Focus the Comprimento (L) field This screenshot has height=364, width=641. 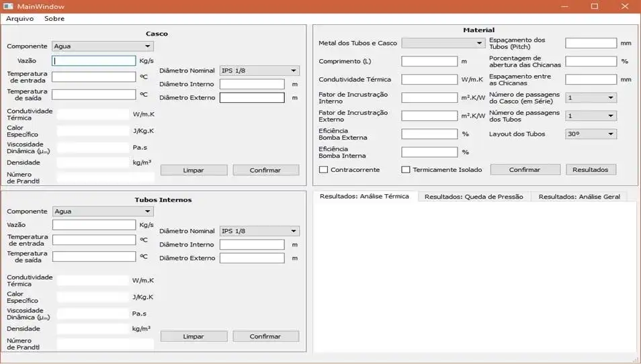(x=429, y=61)
